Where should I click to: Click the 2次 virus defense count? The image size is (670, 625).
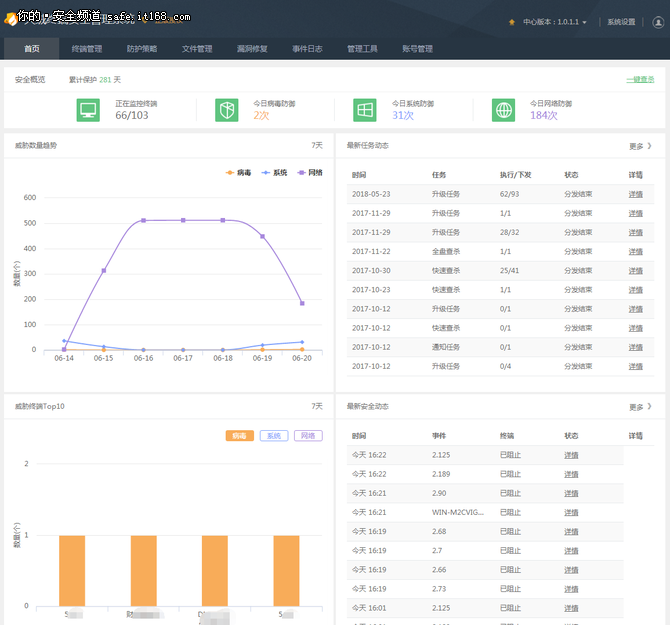tap(261, 115)
